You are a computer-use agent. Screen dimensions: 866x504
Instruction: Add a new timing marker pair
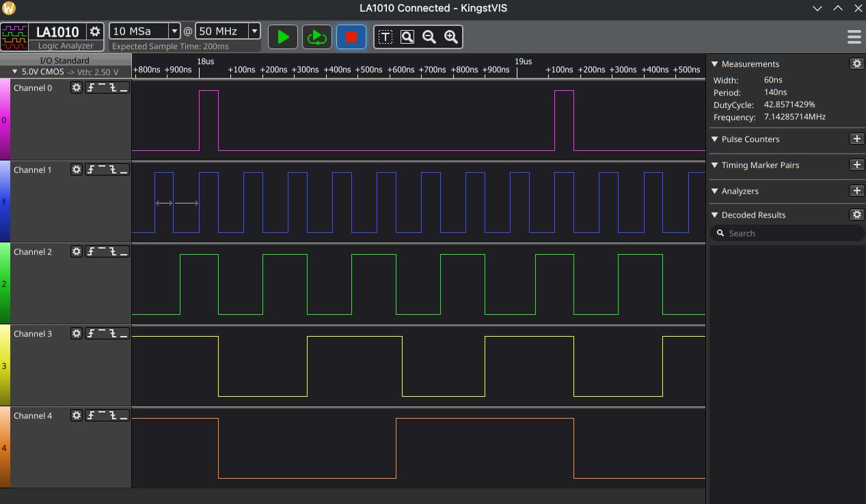pos(856,165)
